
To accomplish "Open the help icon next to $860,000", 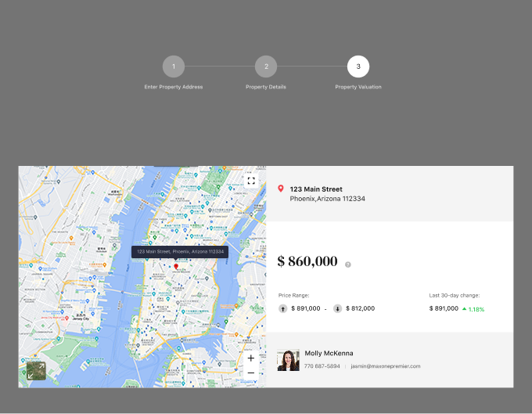I will [348, 265].
